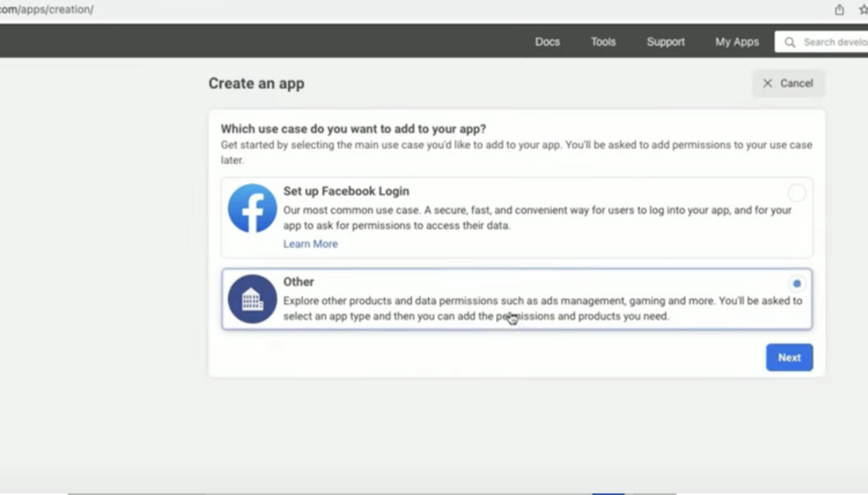Screen dimensions: 868x495
Task: Deselect the currently chosen Other option
Action: 796,283
